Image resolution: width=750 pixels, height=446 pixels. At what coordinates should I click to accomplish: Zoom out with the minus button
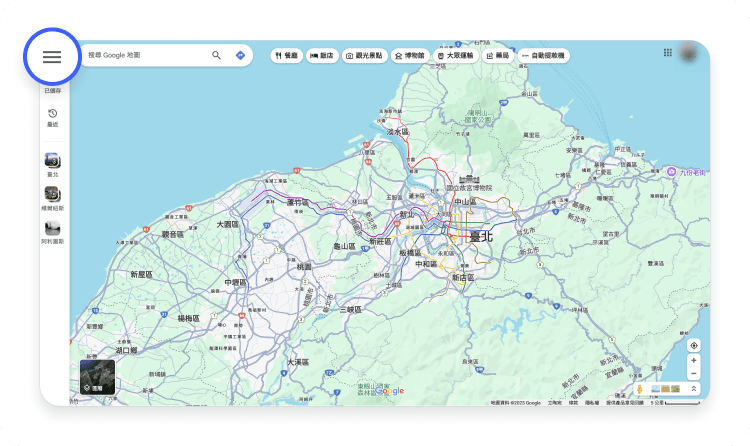tap(694, 373)
